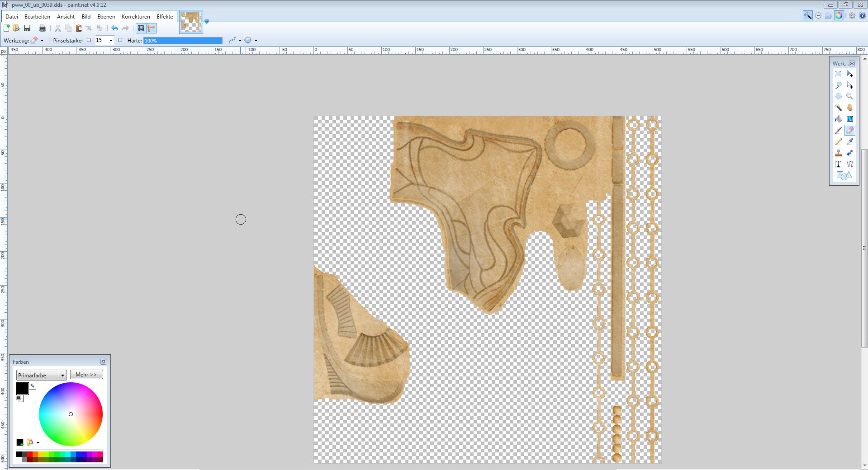This screenshot has height=470, width=868.
Task: Toggle the rulers display button
Action: pos(151,28)
